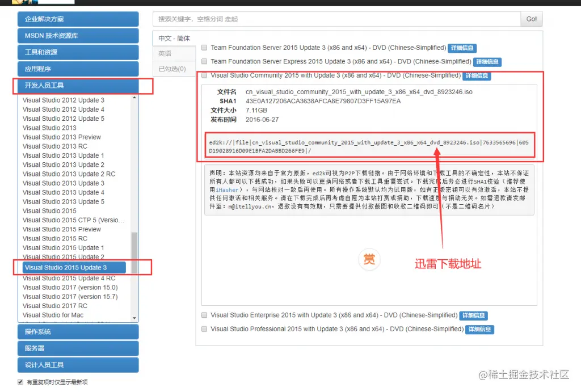Switch to the 中文 - 简体 tab

(x=174, y=38)
